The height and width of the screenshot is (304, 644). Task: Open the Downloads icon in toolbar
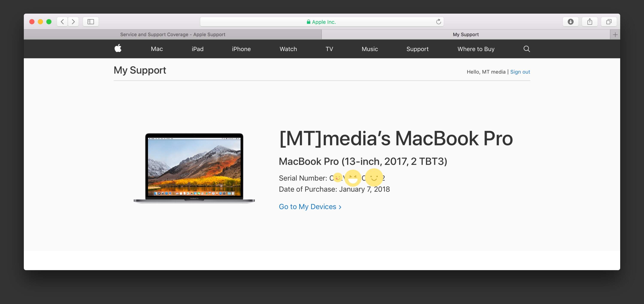[570, 22]
